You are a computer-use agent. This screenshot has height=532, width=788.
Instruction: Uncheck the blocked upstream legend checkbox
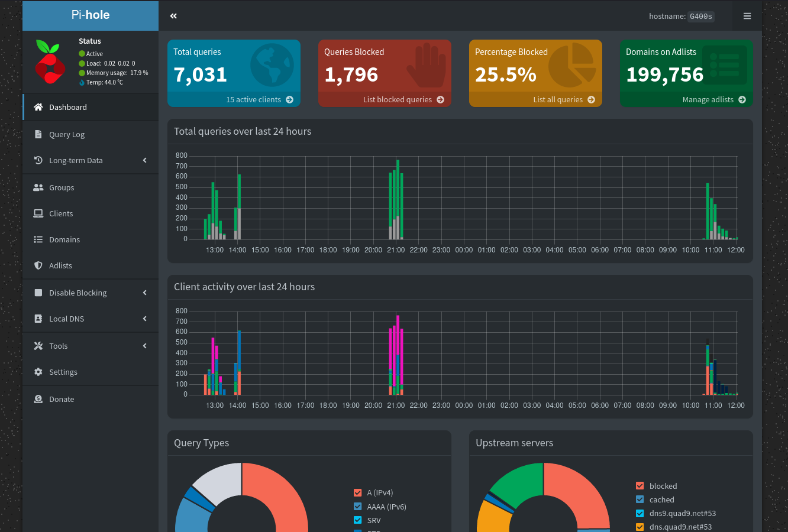tap(640, 486)
